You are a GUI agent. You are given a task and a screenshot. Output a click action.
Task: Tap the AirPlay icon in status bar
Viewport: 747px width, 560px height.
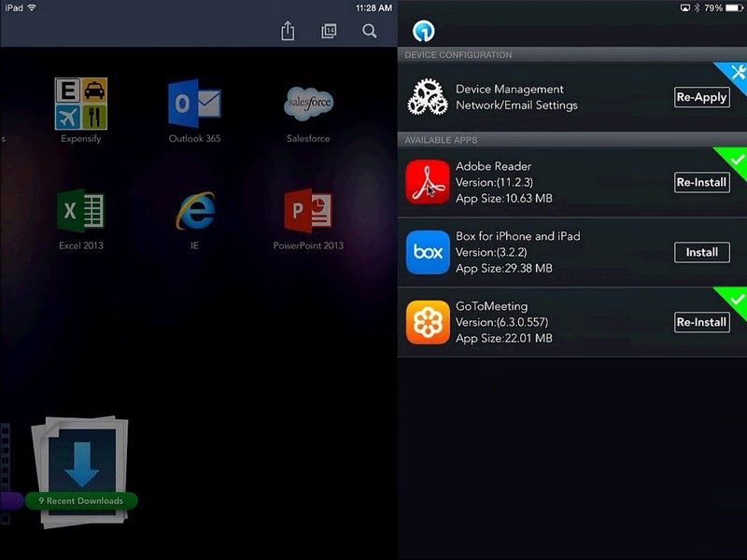(x=685, y=7)
